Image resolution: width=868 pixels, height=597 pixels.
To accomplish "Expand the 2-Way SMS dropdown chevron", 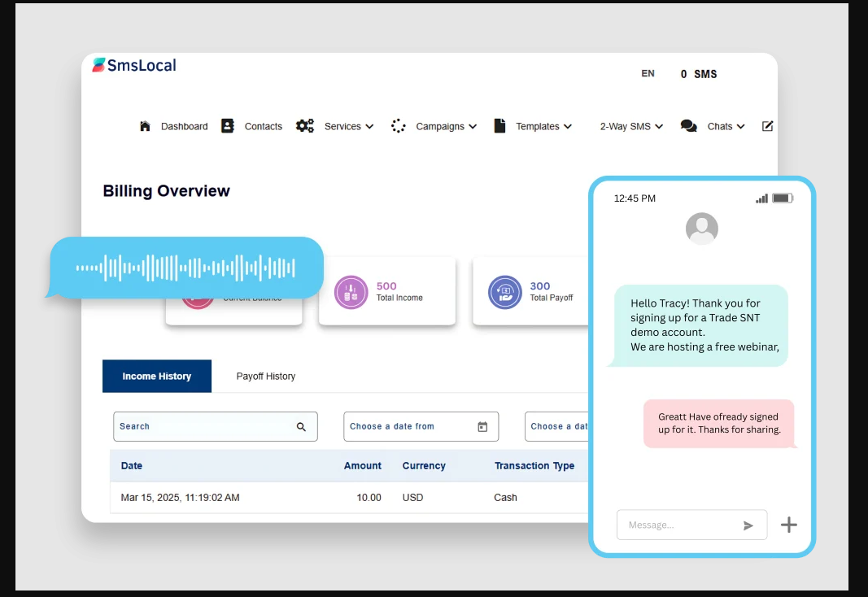I will click(659, 127).
